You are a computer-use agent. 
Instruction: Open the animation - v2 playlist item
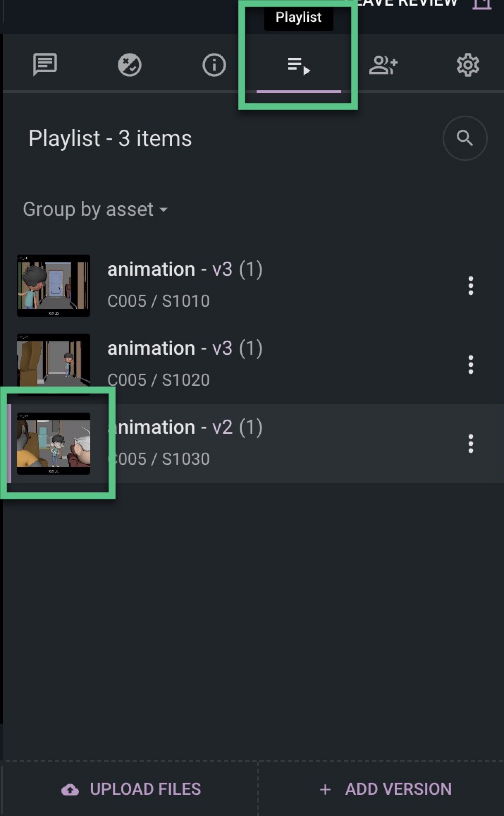pos(252,444)
